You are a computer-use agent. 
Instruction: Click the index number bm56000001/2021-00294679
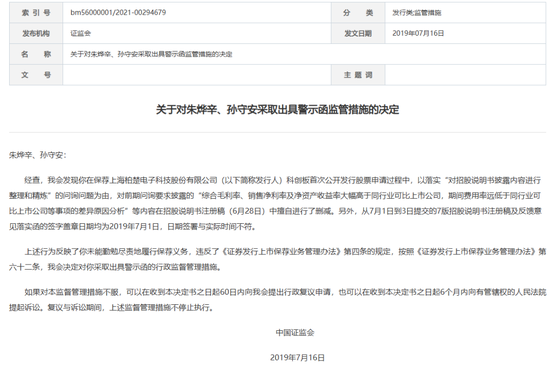118,13
